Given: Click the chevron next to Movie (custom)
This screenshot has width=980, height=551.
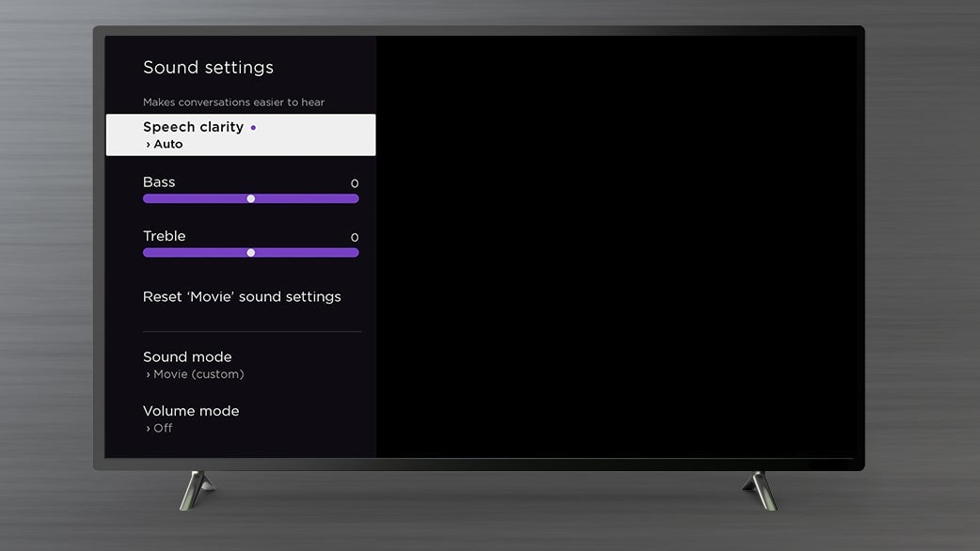Looking at the screenshot, I should pyautogui.click(x=148, y=373).
